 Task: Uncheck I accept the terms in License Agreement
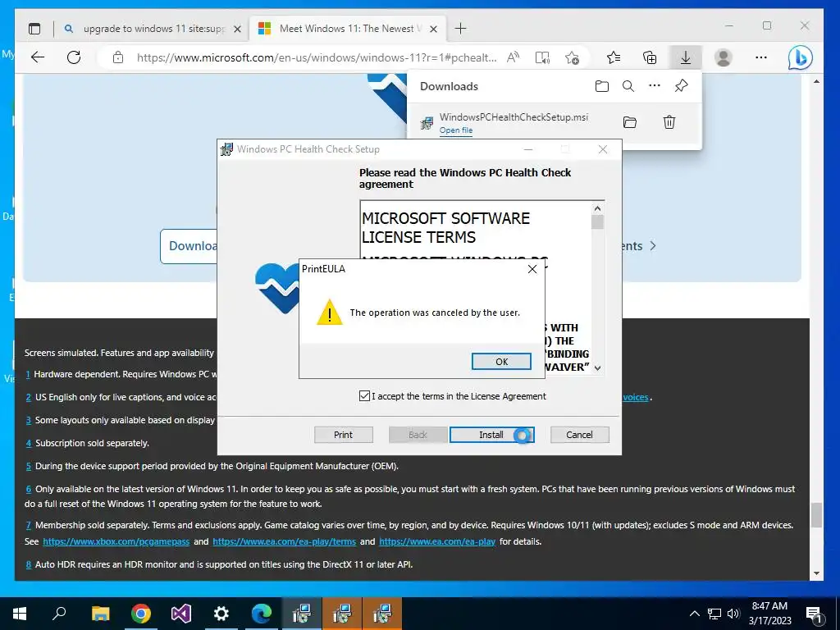pyautogui.click(x=364, y=396)
